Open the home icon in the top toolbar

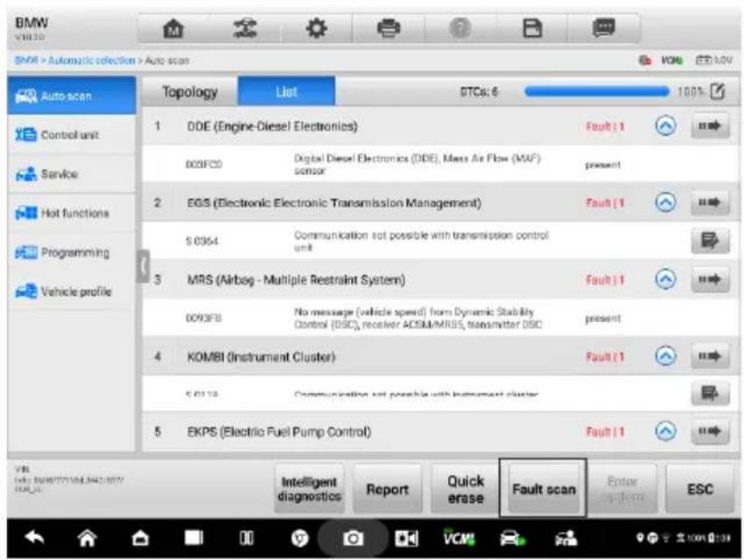coord(173,29)
